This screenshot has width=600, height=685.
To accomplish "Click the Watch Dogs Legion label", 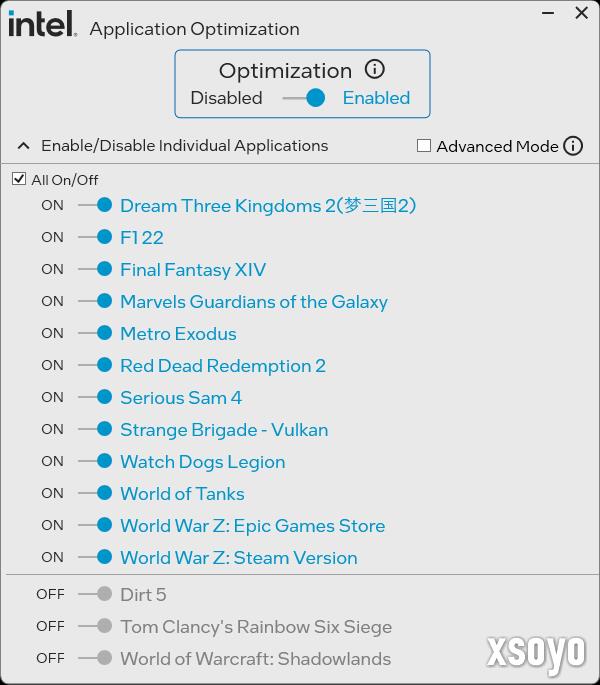I will coord(203,462).
